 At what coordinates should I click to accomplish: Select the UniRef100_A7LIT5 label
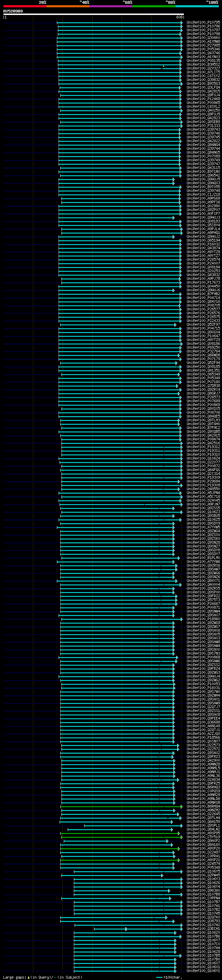click(x=203, y=72)
